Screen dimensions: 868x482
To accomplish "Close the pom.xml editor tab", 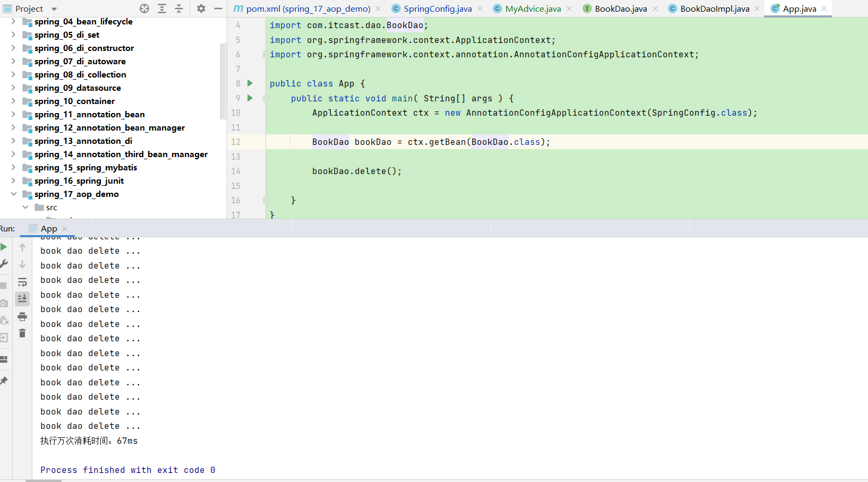I will coord(378,8).
